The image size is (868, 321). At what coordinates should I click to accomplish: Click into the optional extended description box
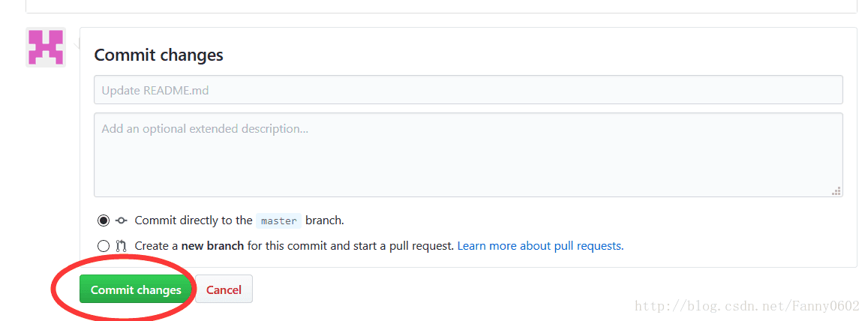pyautogui.click(x=468, y=154)
